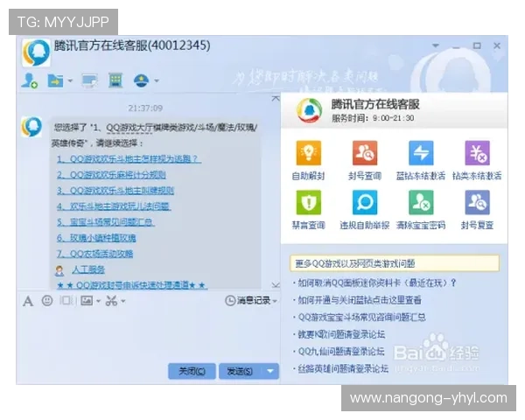
Task: Click the police cap report icon
Action: pyautogui.click(x=141, y=80)
